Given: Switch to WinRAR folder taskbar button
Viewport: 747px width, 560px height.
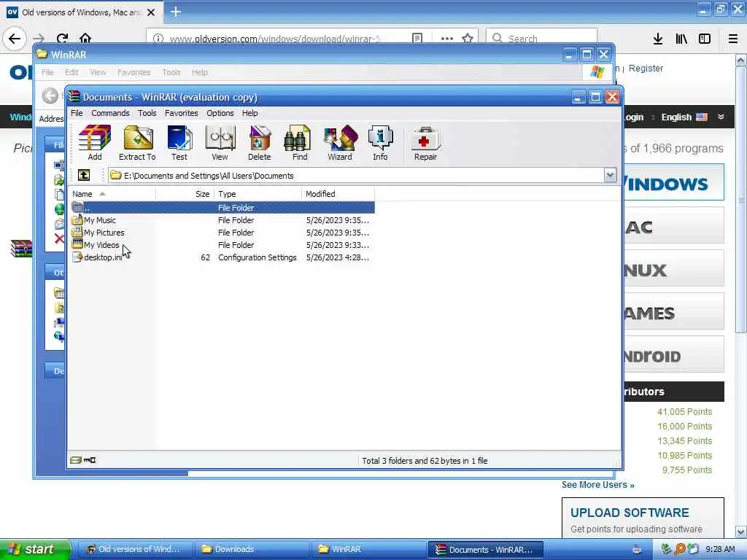Looking at the screenshot, I should click(x=368, y=549).
